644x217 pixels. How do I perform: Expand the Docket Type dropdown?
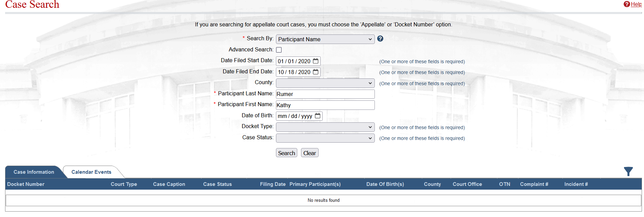tap(325, 127)
